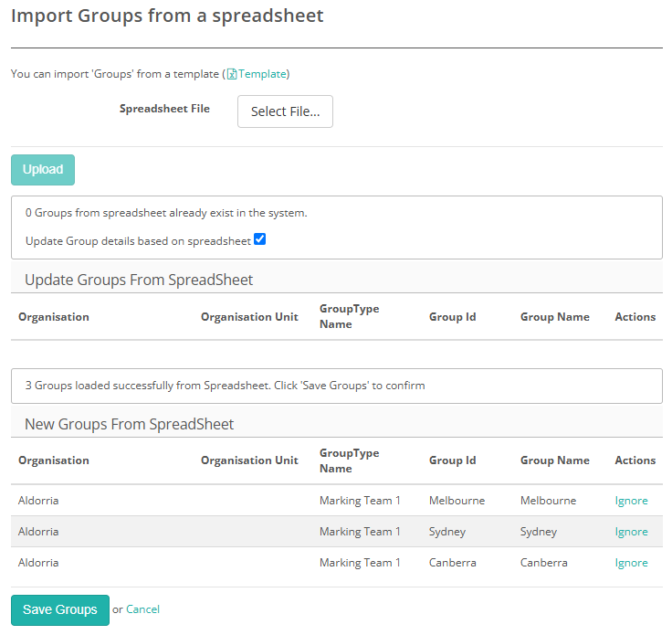Click Organisation Unit header in Update Groups table
This screenshot has height=635, width=672.
(249, 317)
